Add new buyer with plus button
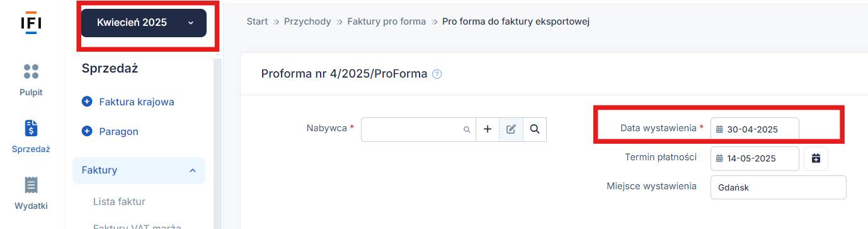 [487, 129]
